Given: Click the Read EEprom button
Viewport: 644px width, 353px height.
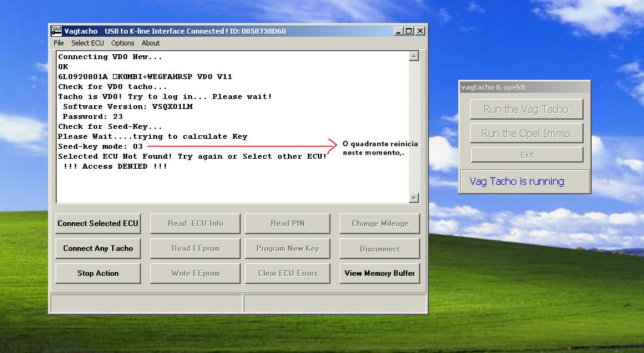Looking at the screenshot, I should [x=195, y=248].
